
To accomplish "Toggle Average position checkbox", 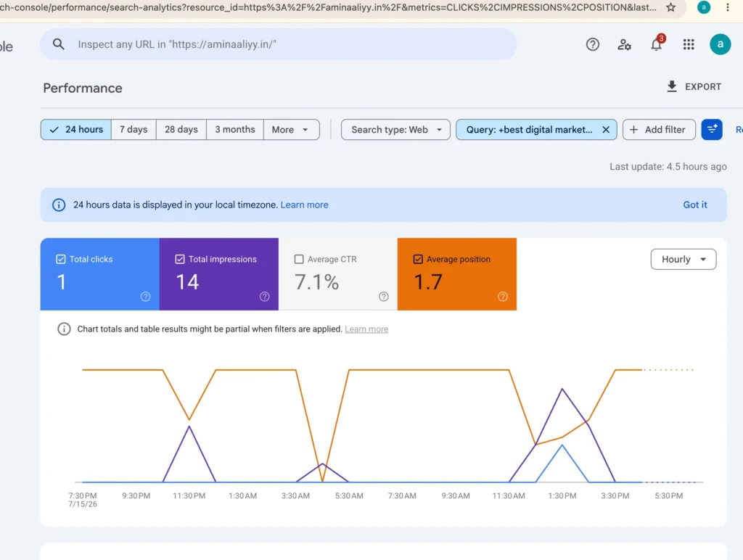I will click(418, 259).
